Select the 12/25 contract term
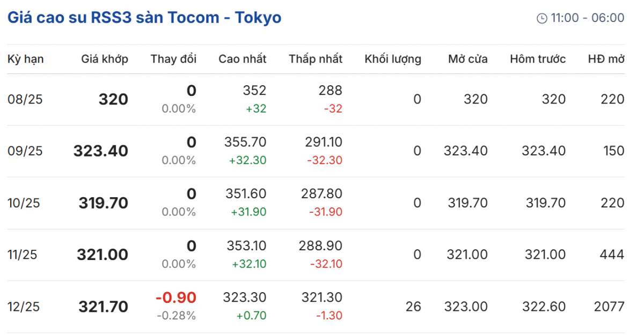This screenshot has width=644, height=335. [x=25, y=307]
